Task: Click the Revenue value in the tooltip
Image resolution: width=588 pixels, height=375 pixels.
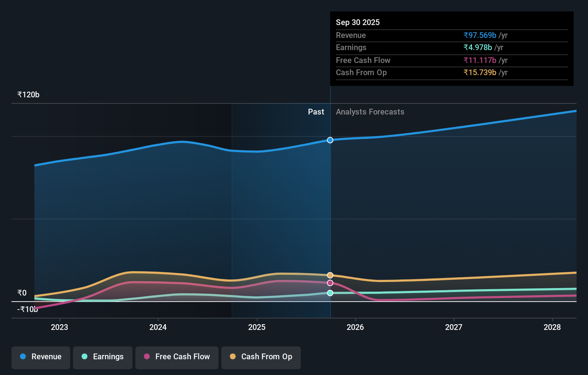Action: point(480,35)
